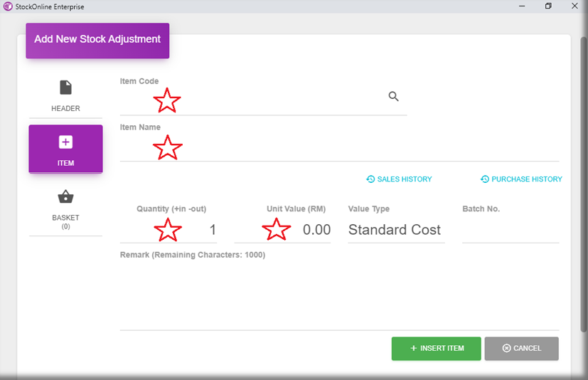This screenshot has width=588, height=380.
Task: Expand the Value Type Standard Cost dropdown
Action: [395, 230]
